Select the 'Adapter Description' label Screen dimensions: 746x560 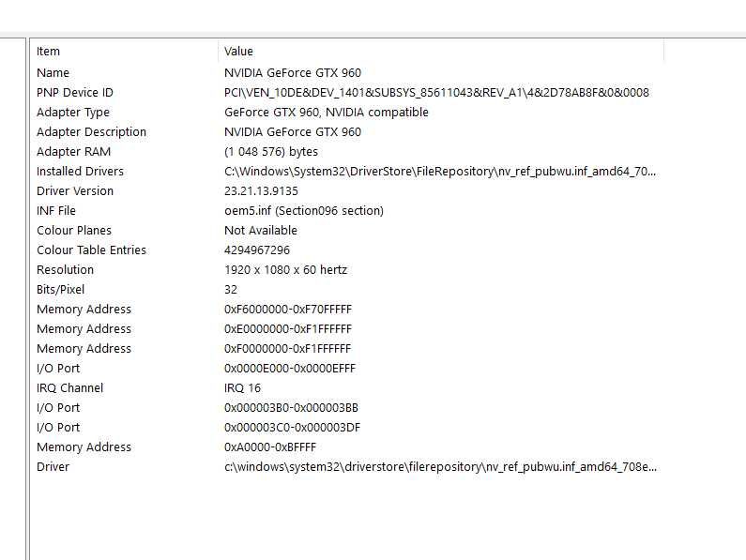click(x=91, y=132)
